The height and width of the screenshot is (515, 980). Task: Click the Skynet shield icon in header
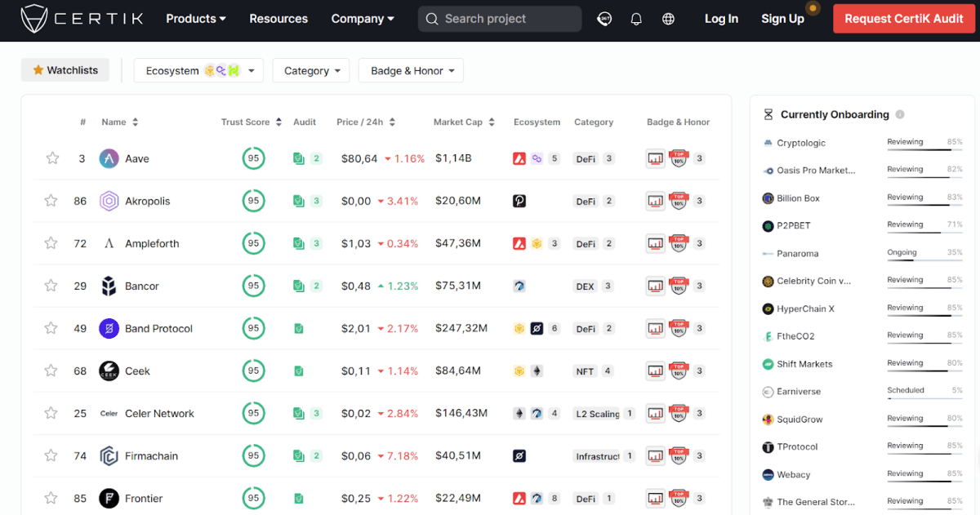coord(604,19)
